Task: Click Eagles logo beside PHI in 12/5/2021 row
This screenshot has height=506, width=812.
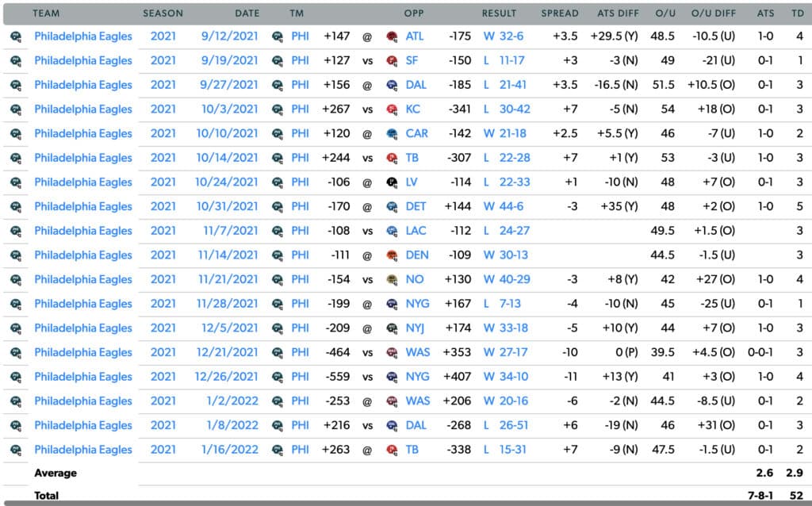Action: tap(278, 328)
